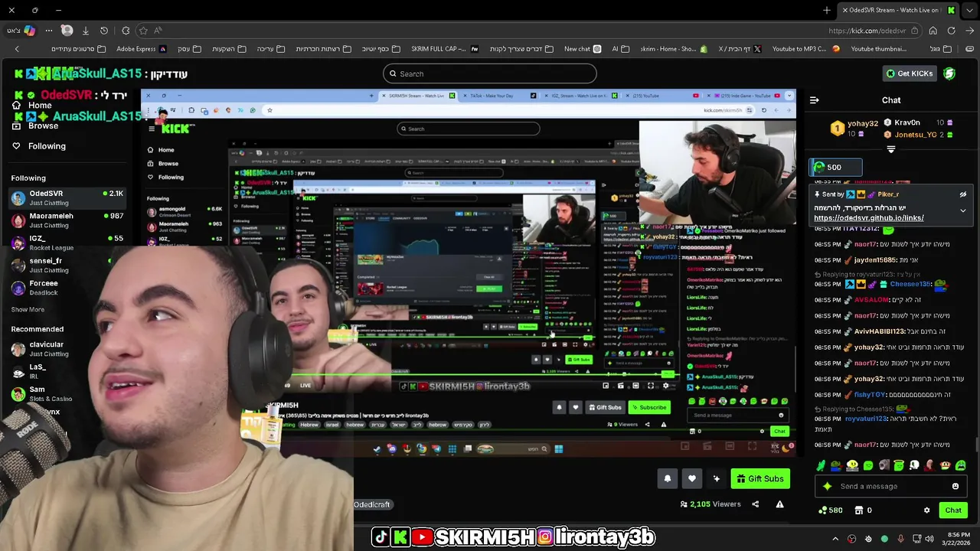Open SKRIM FULL CAP bookmark
The image size is (980, 551).
444,49
